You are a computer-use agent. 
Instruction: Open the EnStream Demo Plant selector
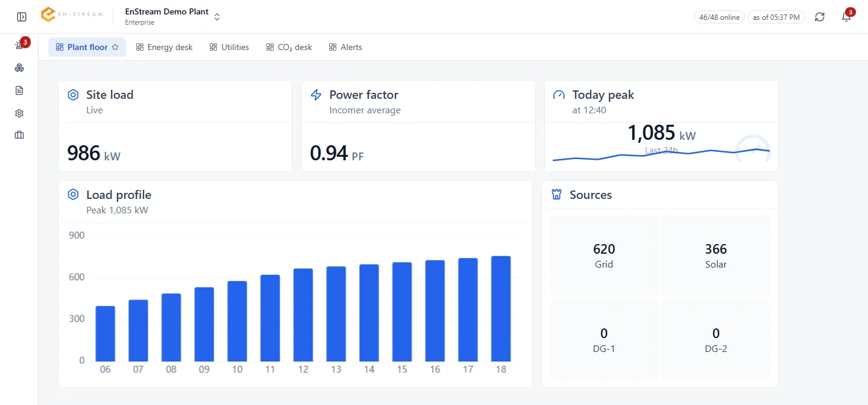pyautogui.click(x=172, y=16)
